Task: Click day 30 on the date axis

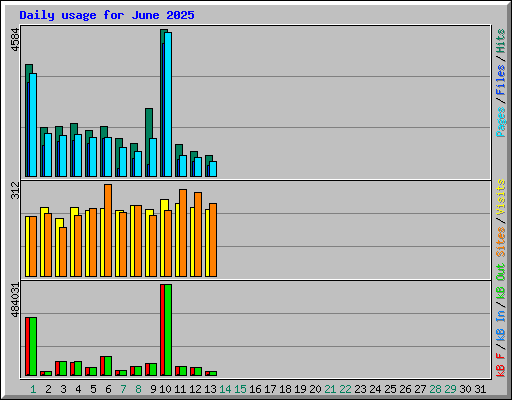Action: pyautogui.click(x=465, y=389)
